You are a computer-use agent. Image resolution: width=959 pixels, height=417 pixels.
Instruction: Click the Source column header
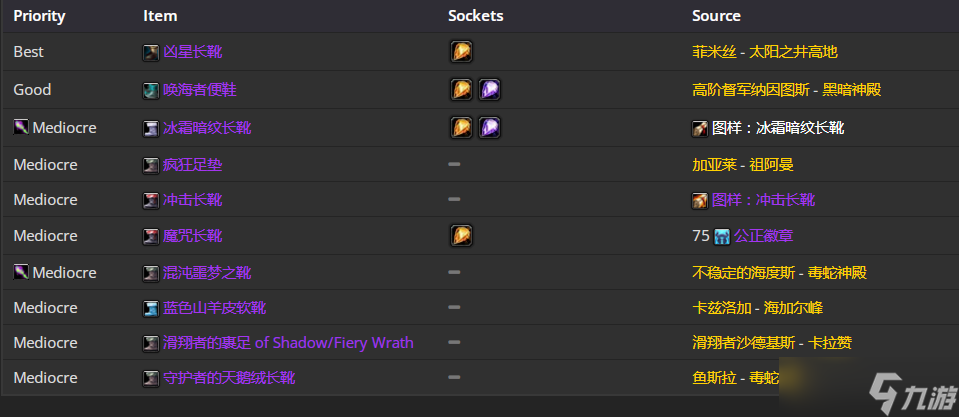(716, 16)
